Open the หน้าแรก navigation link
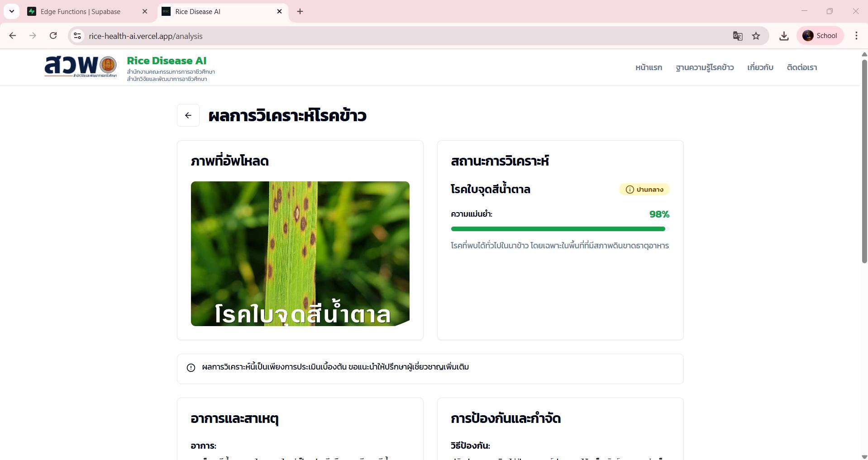Image resolution: width=868 pixels, height=460 pixels. (x=649, y=67)
